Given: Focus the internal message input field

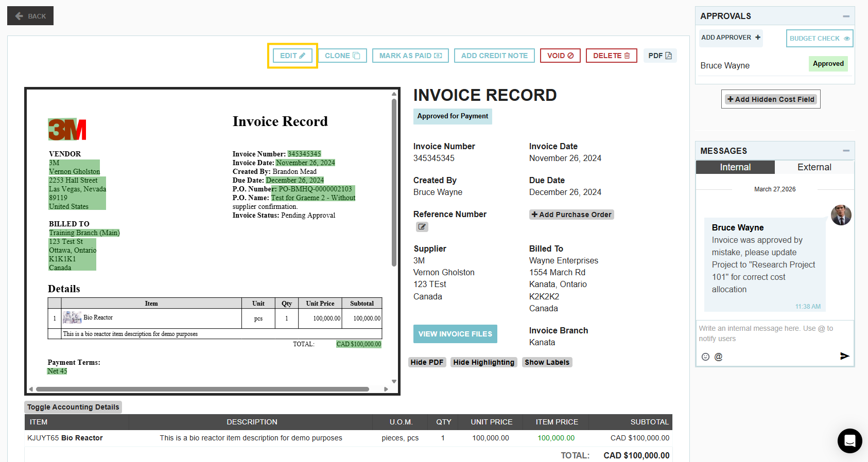Looking at the screenshot, I should (x=775, y=334).
